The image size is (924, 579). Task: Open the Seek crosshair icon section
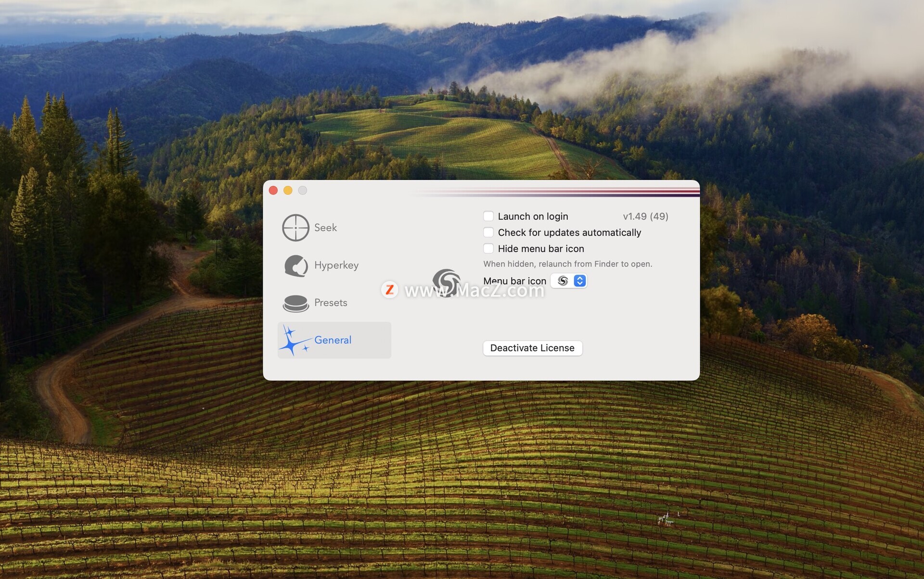click(295, 228)
